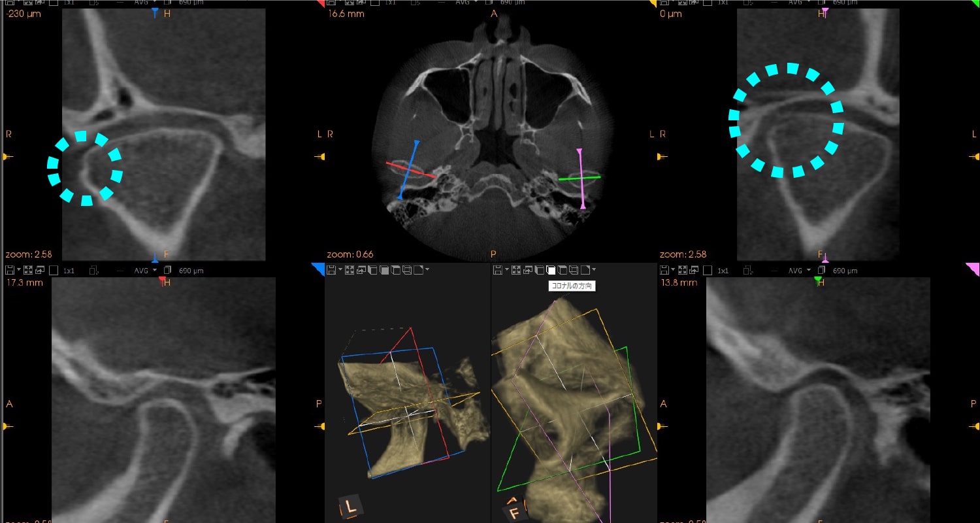
Task: Click the fit-to-window icon in the left 3D view toolbar
Action: pyautogui.click(x=350, y=270)
